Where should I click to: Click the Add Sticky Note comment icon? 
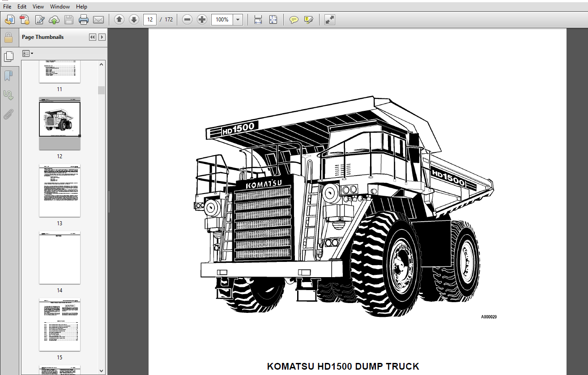pos(294,20)
